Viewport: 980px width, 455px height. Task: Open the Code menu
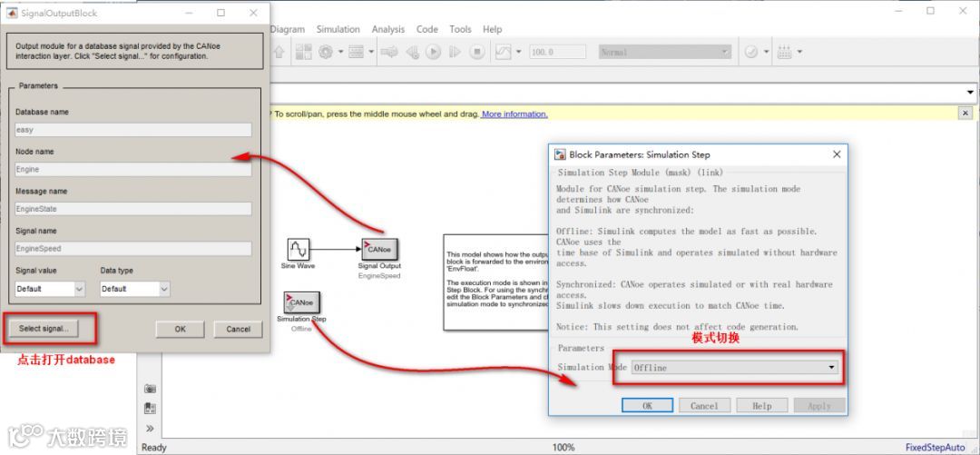click(x=426, y=29)
